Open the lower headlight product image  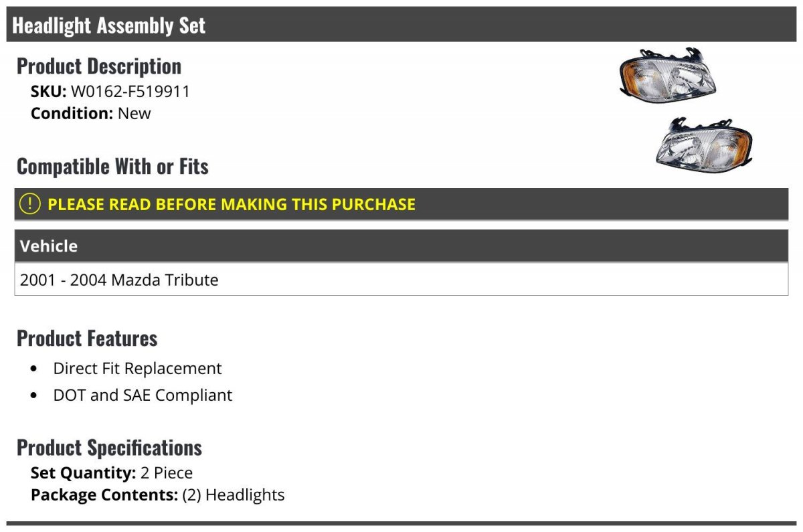[704, 144]
